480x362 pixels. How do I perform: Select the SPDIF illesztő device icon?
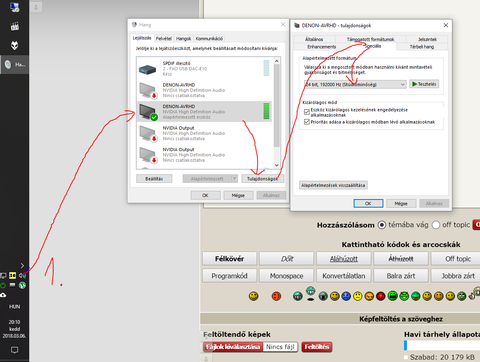coord(147,69)
